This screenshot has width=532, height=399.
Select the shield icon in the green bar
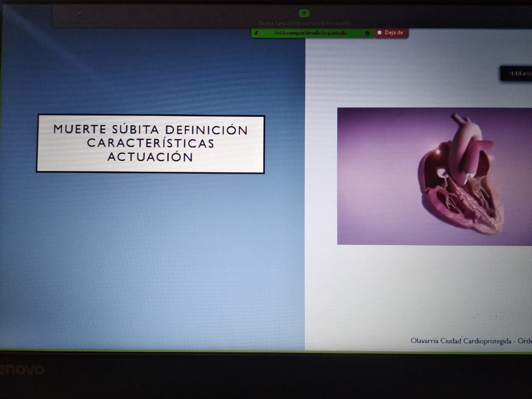click(x=367, y=33)
